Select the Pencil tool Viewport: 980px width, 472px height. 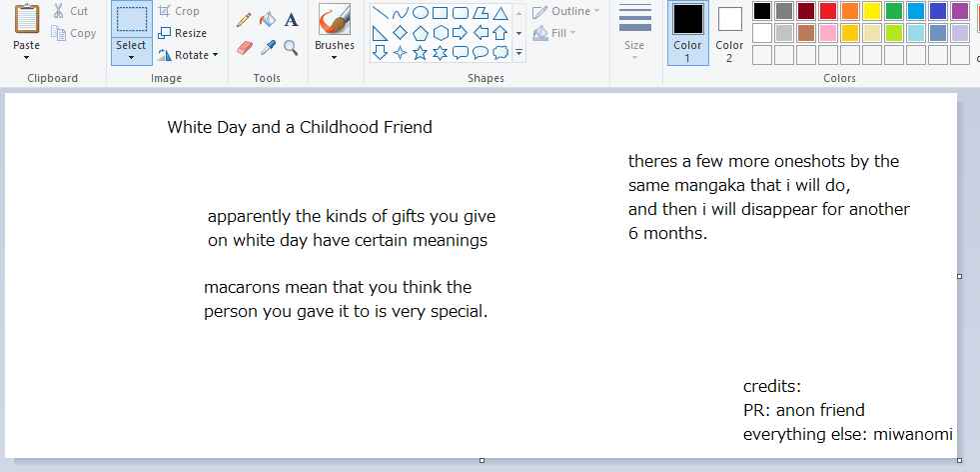pos(244,20)
